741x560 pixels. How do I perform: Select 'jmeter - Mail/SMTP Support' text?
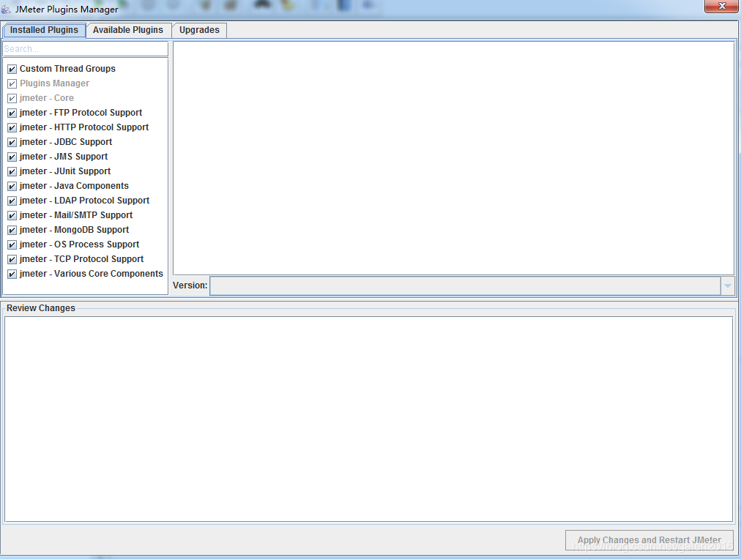[x=76, y=215]
